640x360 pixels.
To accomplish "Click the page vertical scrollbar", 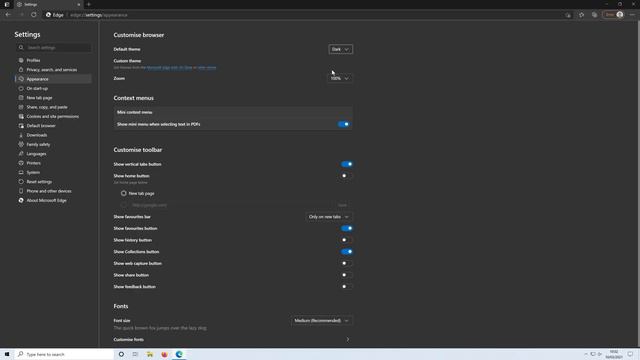I will pos(638,184).
